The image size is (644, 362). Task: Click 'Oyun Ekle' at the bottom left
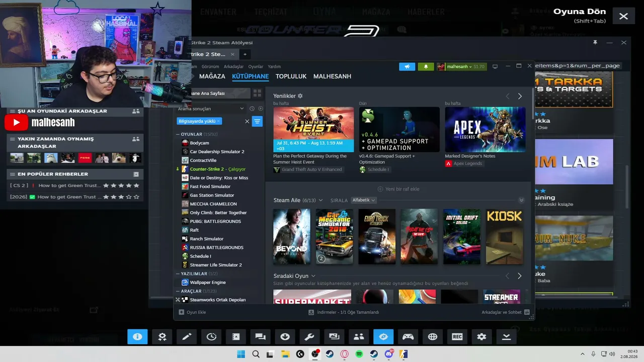click(192, 312)
